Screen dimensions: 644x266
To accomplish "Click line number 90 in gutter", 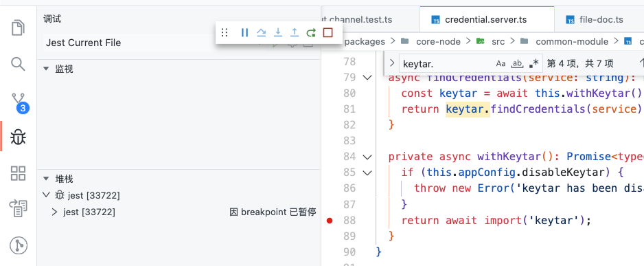I will coord(349,252).
